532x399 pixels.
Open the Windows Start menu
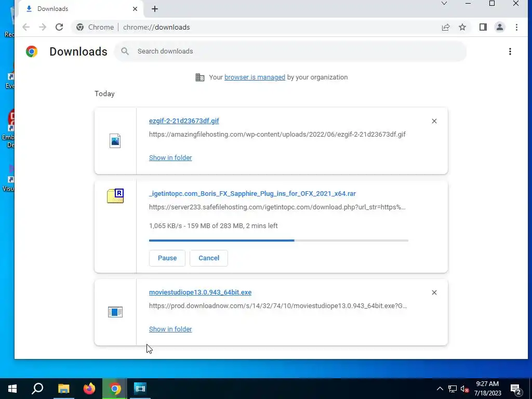click(12, 389)
